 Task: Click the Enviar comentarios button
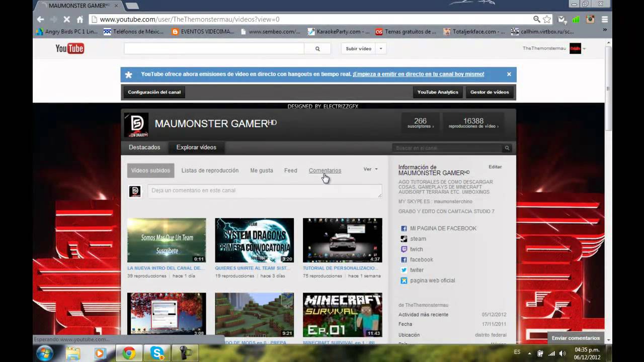576,338
